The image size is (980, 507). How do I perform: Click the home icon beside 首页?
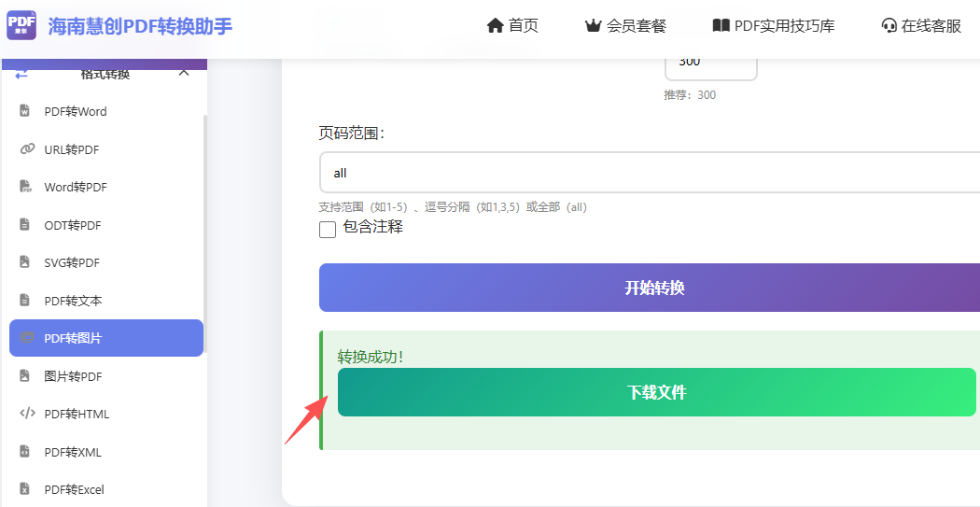click(x=495, y=25)
